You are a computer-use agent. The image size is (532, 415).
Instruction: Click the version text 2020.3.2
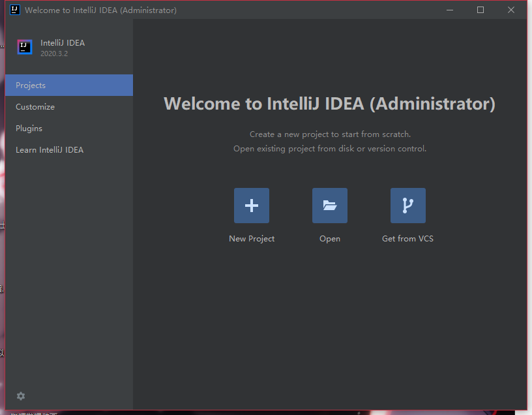point(54,54)
